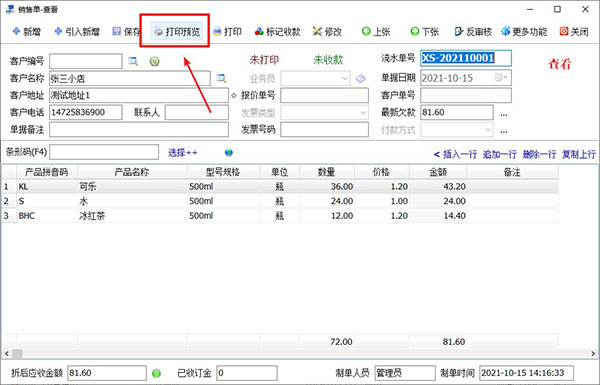Image resolution: width=600 pixels, height=385 pixels.
Task: Click the 单据备注 input field
Action: pyautogui.click(x=139, y=130)
